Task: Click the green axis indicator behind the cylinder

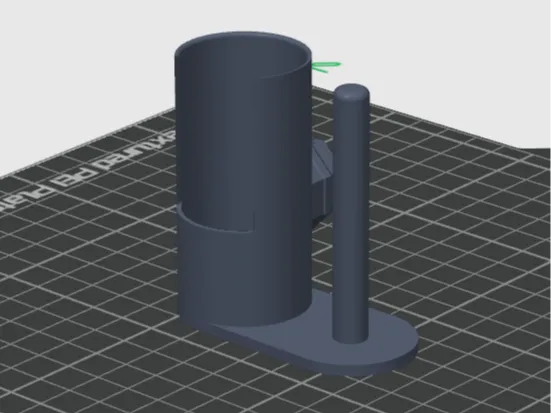Action: [326, 67]
